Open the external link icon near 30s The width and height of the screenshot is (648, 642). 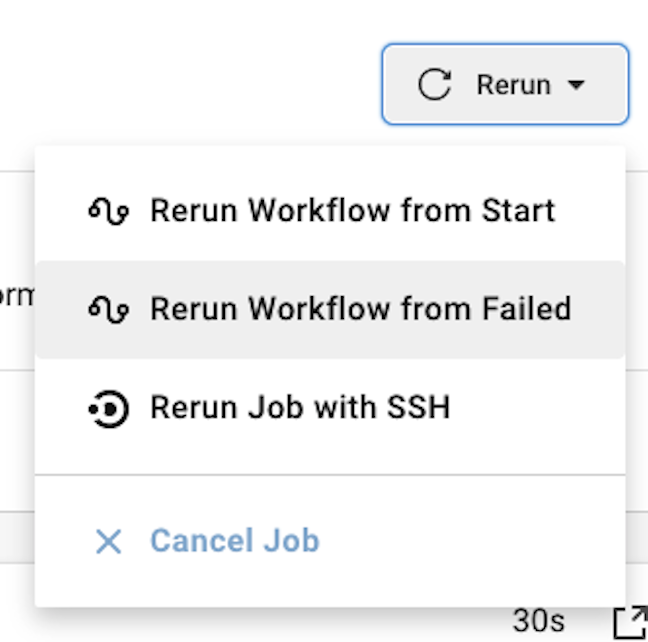(631, 622)
